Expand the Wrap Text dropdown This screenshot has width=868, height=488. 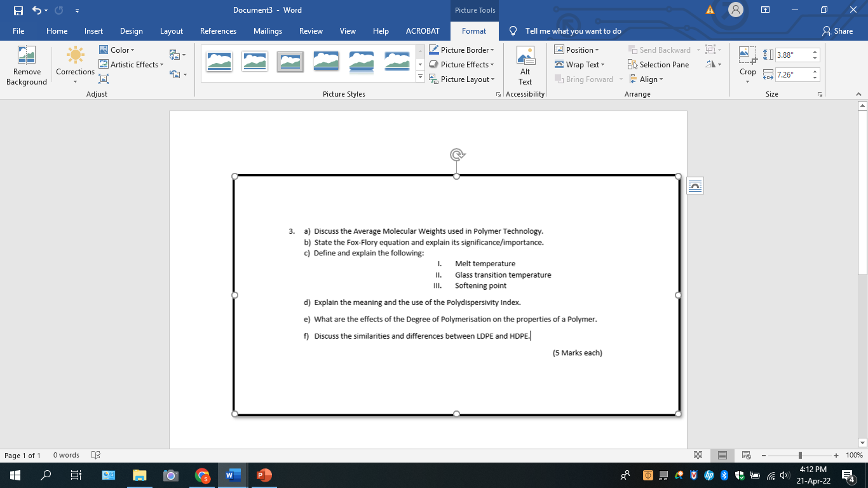tap(579, 64)
